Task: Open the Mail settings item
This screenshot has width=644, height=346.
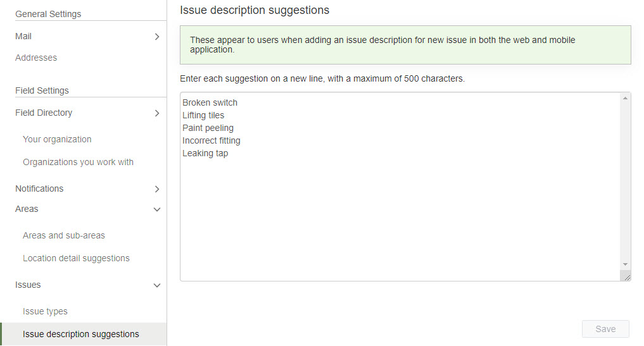Action: coord(23,36)
